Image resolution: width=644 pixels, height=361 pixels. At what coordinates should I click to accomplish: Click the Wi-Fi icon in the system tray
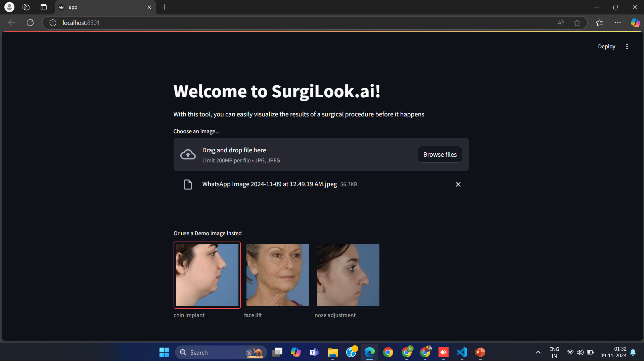click(570, 352)
